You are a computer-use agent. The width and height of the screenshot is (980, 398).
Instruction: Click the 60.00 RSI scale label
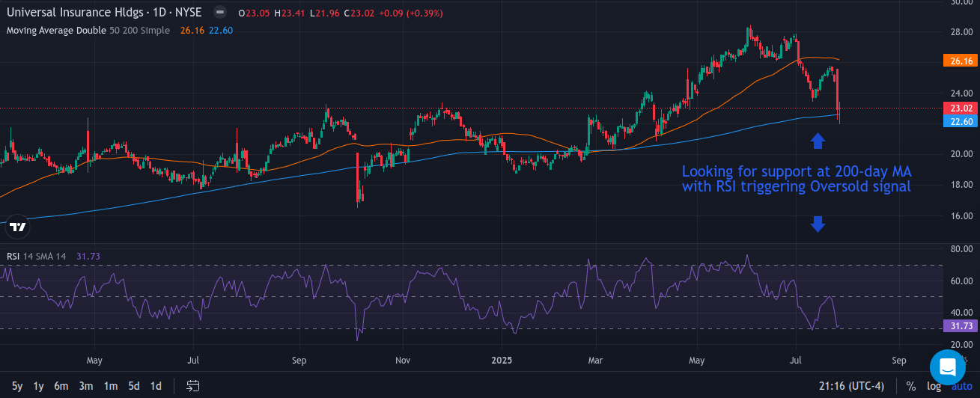tap(962, 281)
